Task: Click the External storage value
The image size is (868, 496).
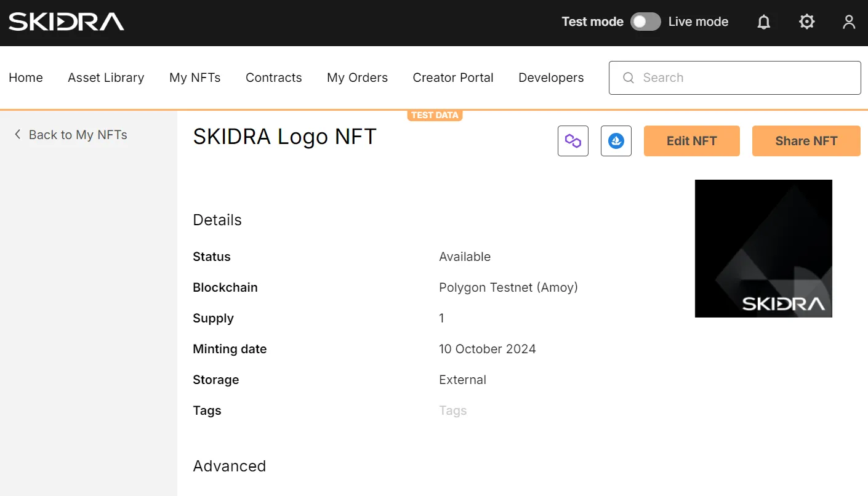Action: tap(463, 380)
